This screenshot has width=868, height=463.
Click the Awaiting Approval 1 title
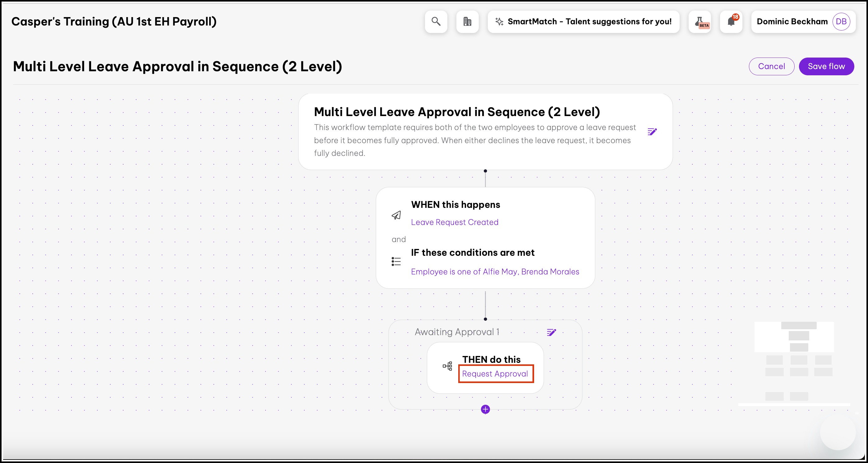(457, 332)
